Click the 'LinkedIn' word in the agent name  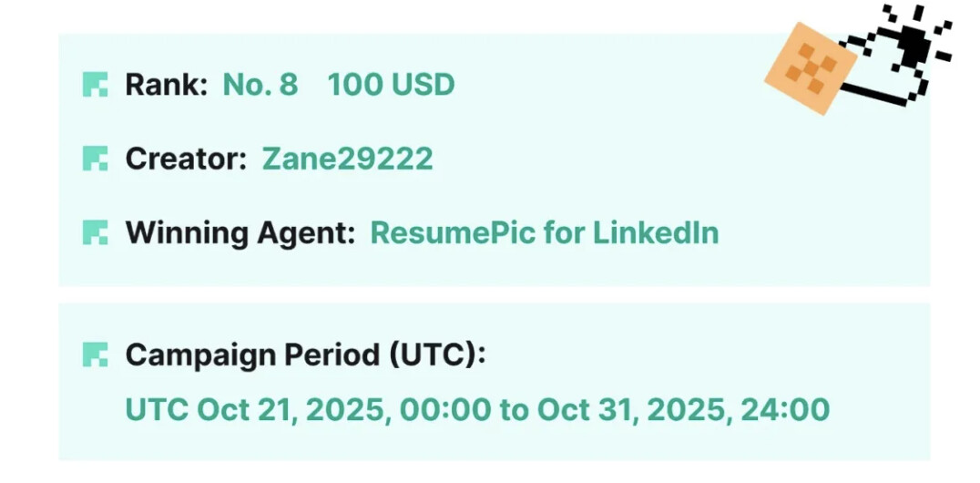(x=656, y=232)
